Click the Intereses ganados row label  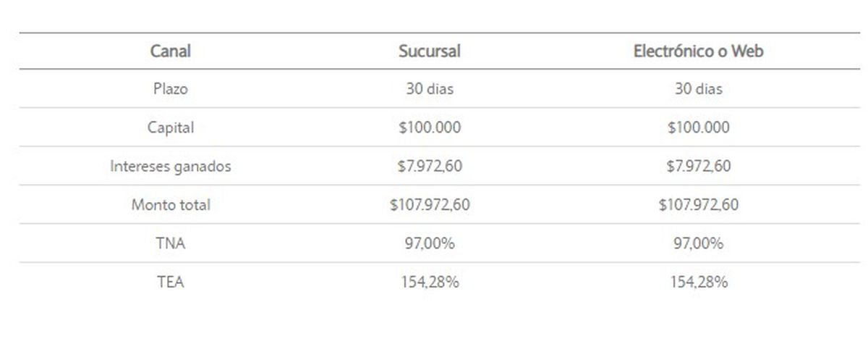coord(171,166)
